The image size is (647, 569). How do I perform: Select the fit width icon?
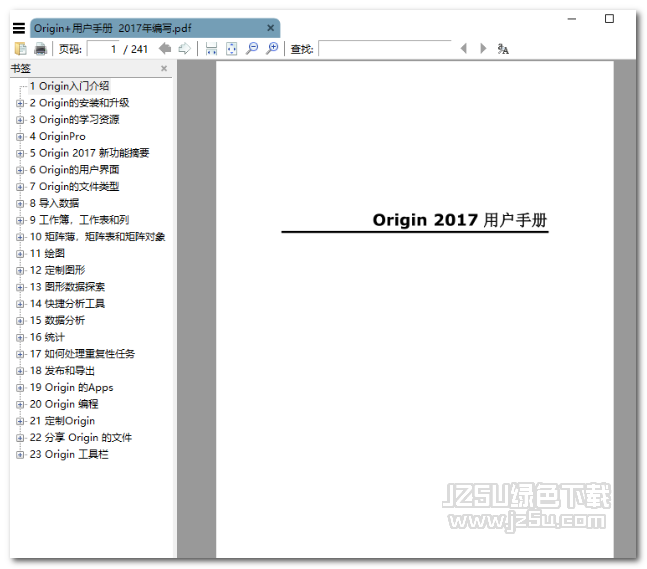211,49
